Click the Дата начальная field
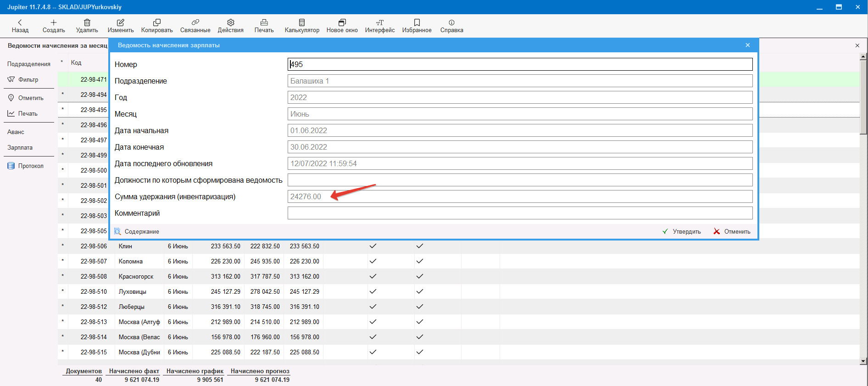This screenshot has width=868, height=386. click(520, 130)
